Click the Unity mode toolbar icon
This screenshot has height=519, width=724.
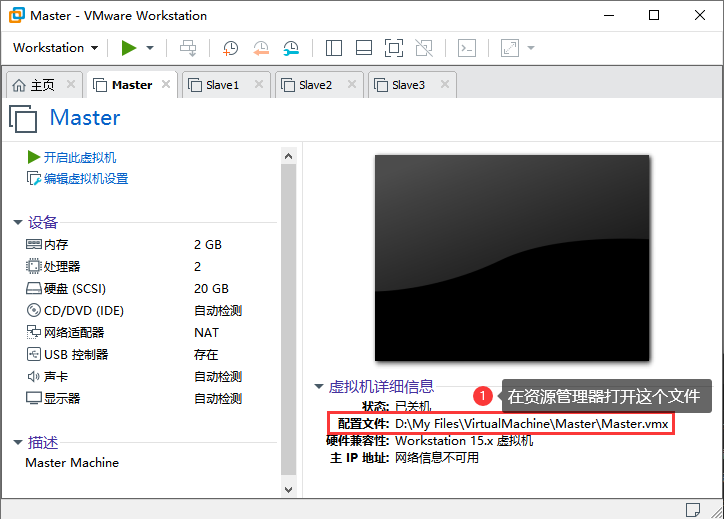[x=424, y=48]
